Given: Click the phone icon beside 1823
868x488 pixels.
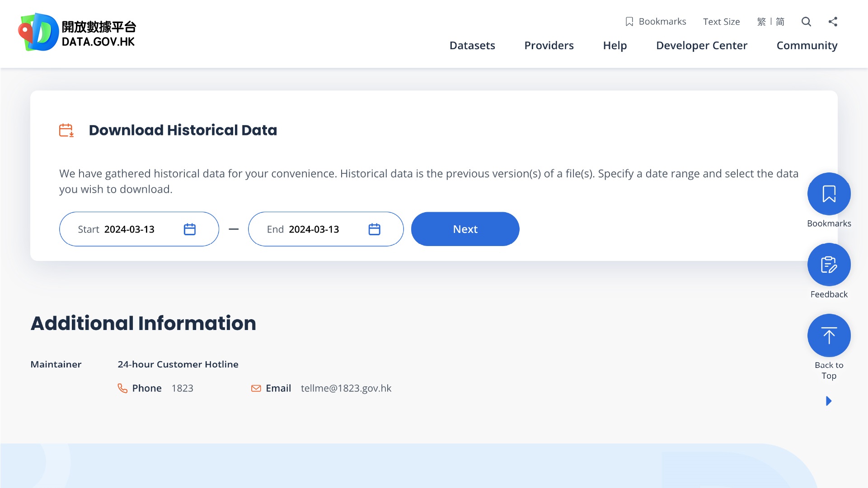Looking at the screenshot, I should click(x=122, y=388).
